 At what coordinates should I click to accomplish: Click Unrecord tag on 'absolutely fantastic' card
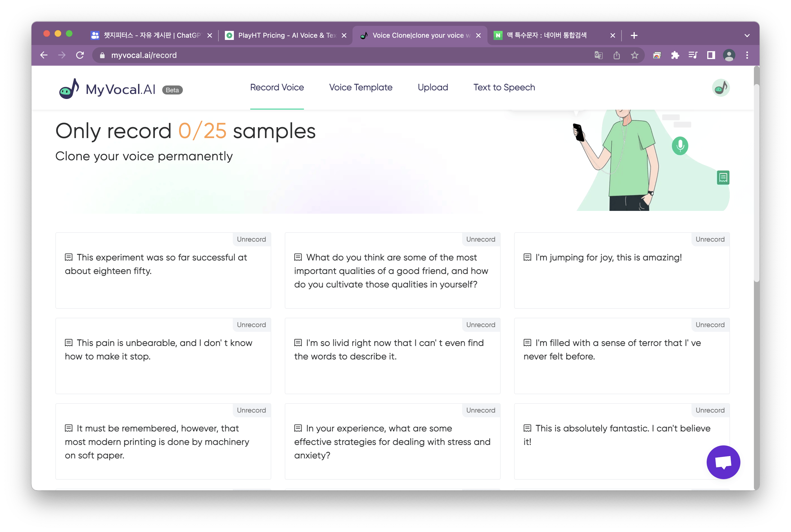pyautogui.click(x=710, y=410)
